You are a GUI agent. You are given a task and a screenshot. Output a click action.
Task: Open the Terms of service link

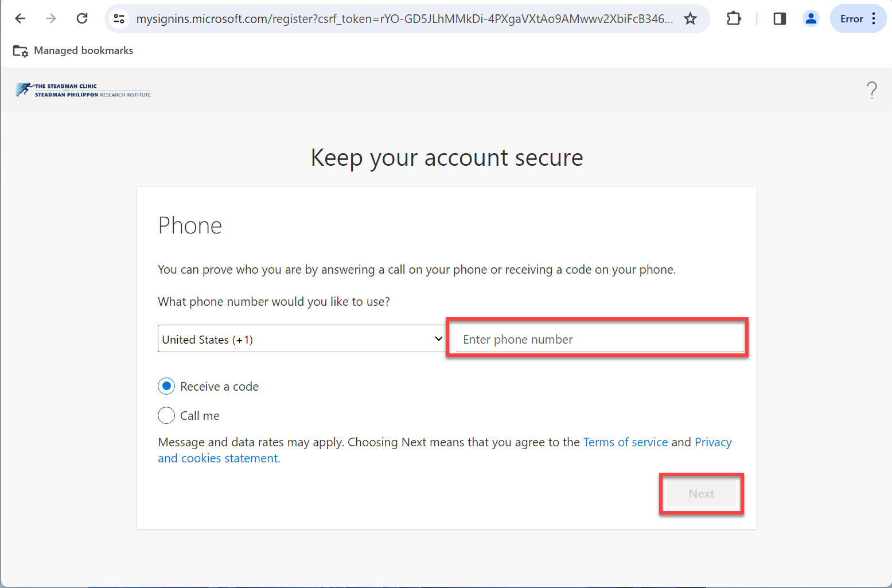point(625,442)
